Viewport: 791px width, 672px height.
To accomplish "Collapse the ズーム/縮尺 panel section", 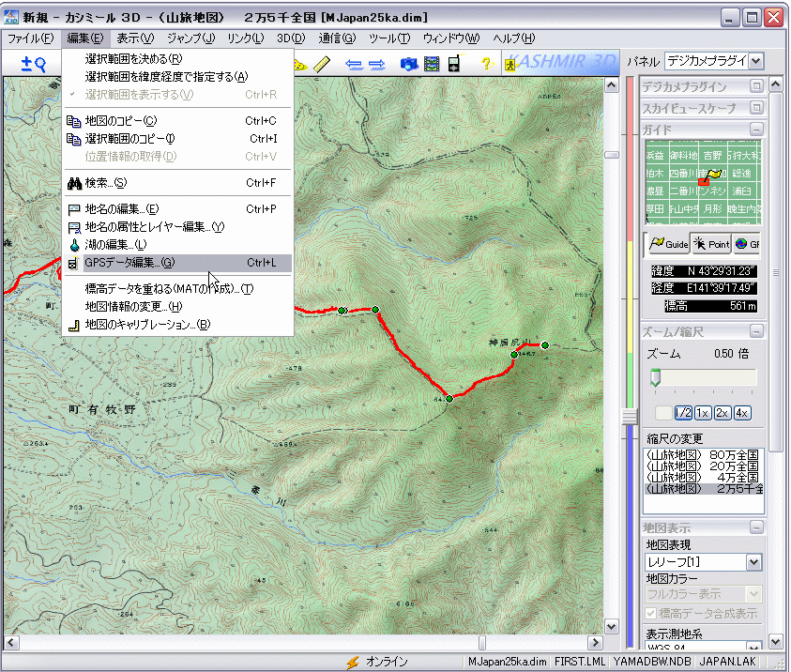I will 755,331.
